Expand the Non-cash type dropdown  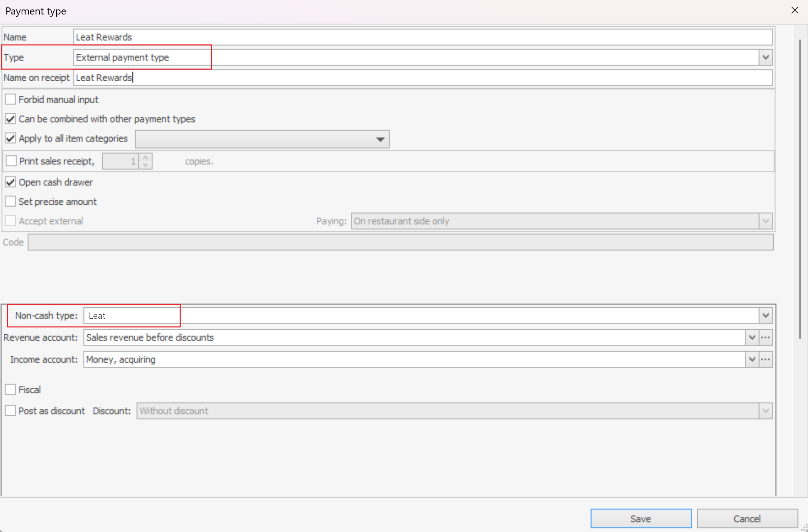point(765,315)
